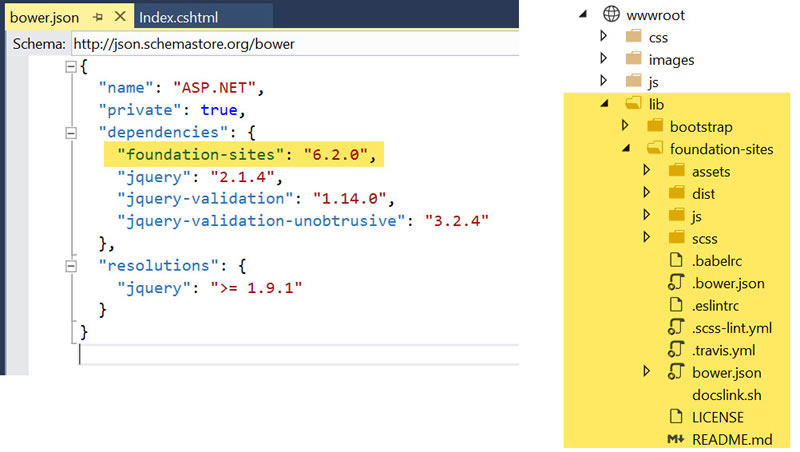
Task: Click the "1.14.0" version value
Action: point(349,198)
